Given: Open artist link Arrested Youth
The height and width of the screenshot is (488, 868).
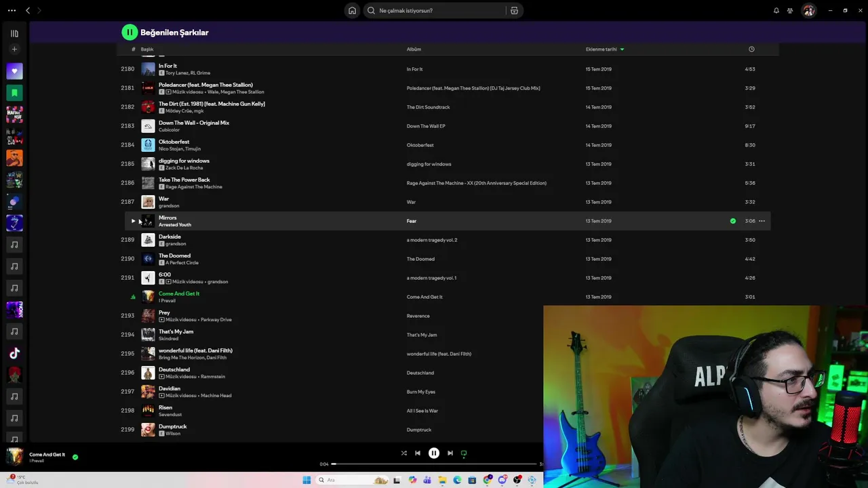Looking at the screenshot, I should pyautogui.click(x=175, y=224).
